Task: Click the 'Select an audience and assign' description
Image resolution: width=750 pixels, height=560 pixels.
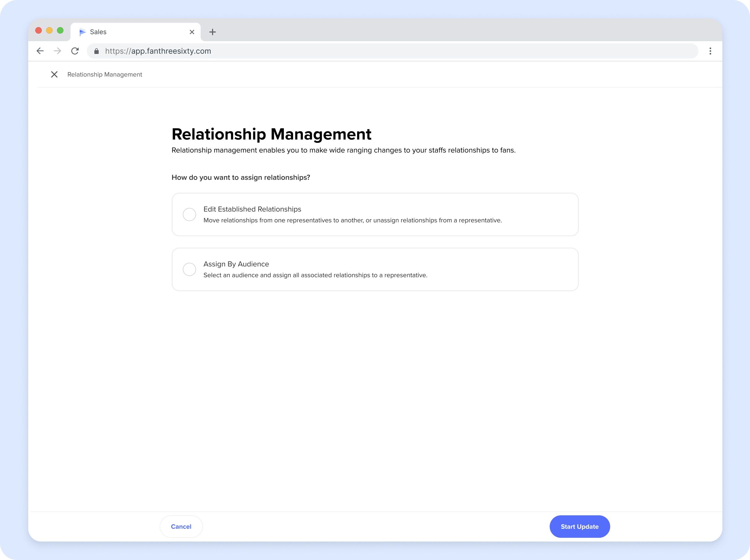Action: coord(315,275)
